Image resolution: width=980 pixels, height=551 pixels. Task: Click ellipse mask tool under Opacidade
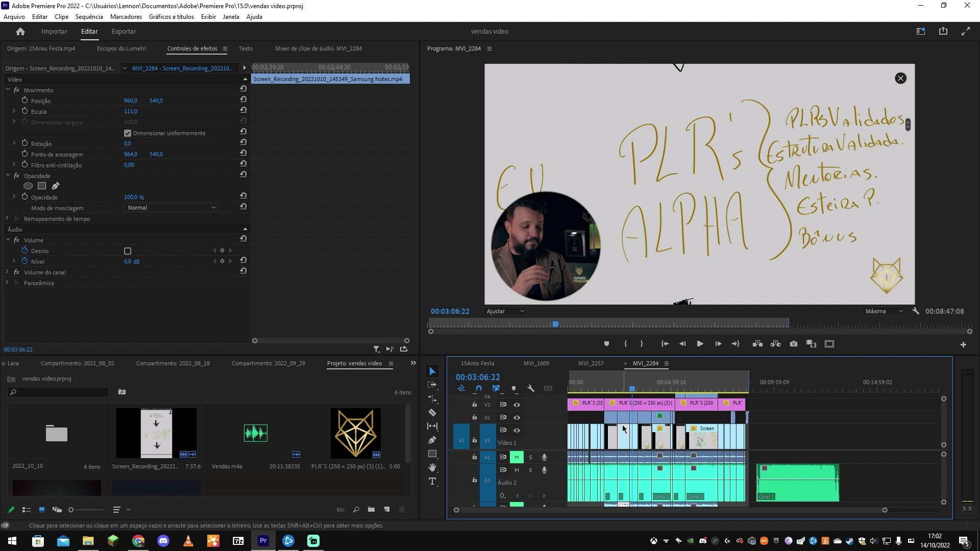(28, 186)
